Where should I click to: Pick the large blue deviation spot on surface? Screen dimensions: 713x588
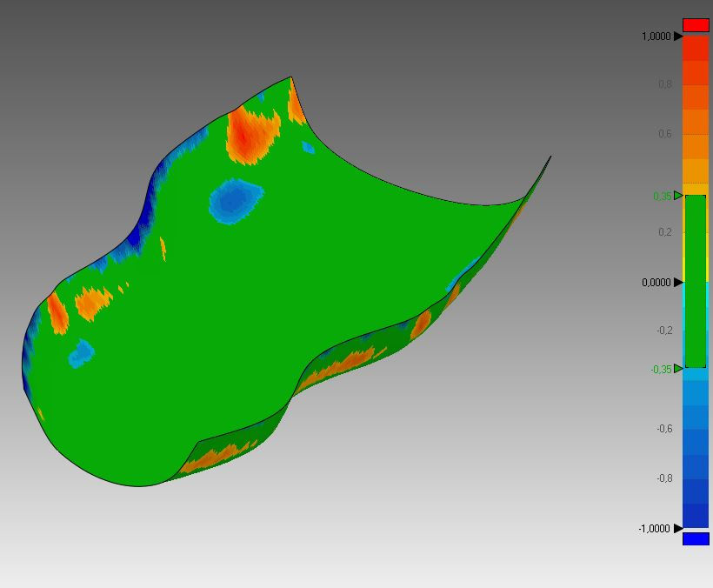[x=236, y=202]
